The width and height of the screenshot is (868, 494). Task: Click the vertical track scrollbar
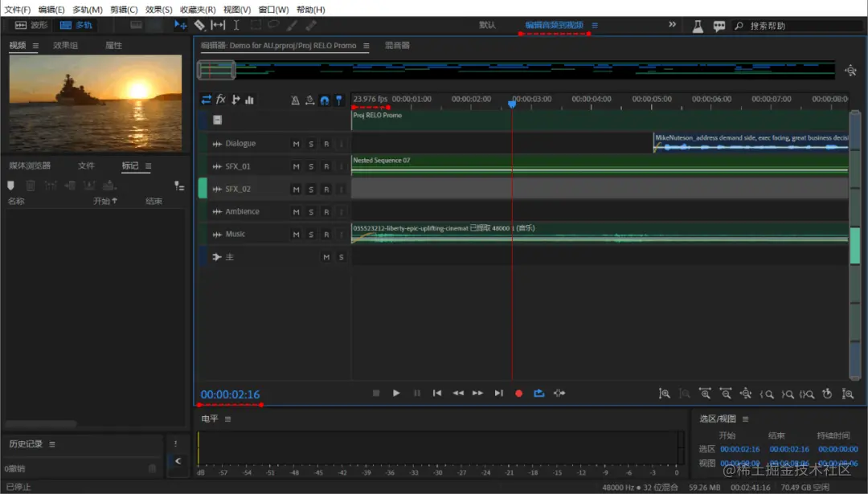(854, 245)
